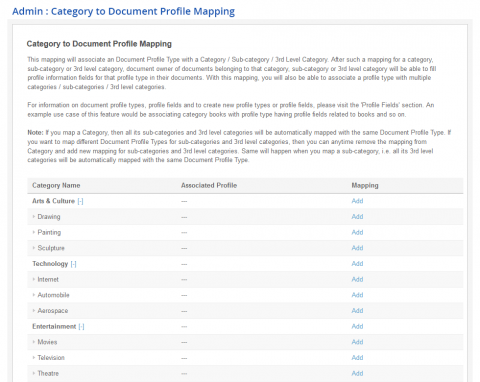Add mapping for Arts & Culture

point(357,201)
